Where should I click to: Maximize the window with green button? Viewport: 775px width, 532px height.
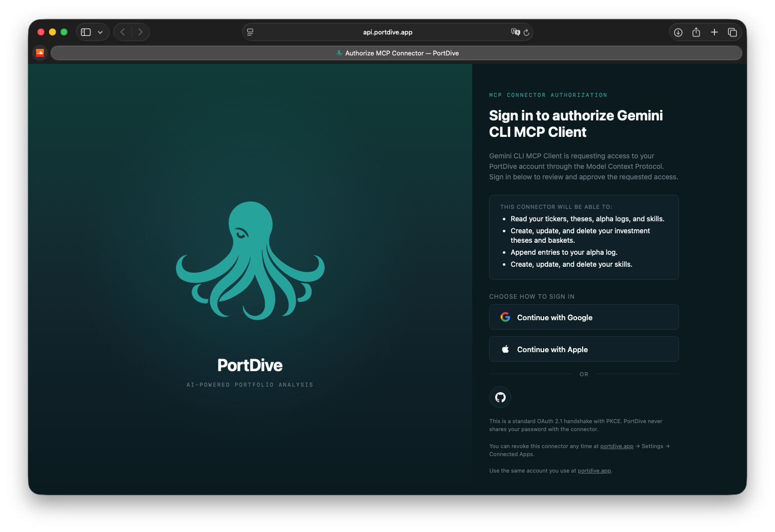point(64,32)
